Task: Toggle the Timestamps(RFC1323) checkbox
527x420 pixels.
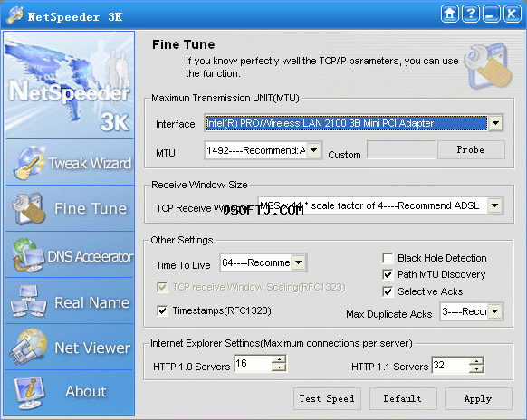Action: tap(162, 310)
